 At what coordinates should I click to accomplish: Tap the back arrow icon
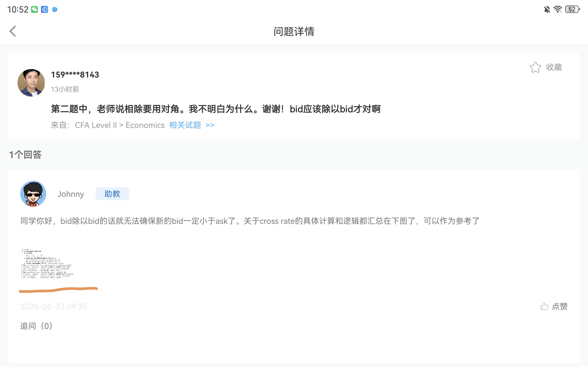point(13,31)
